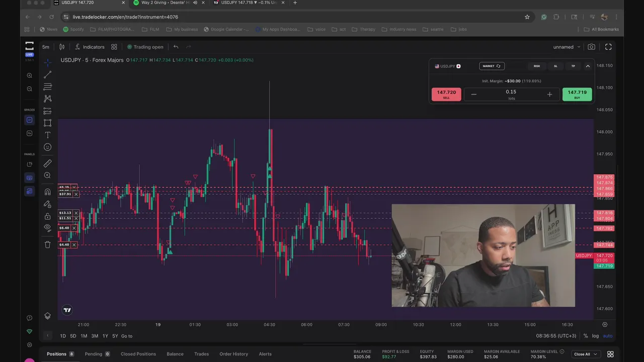Activate the chart zoom-in tool
This screenshot has height=362, width=644.
pyautogui.click(x=47, y=175)
